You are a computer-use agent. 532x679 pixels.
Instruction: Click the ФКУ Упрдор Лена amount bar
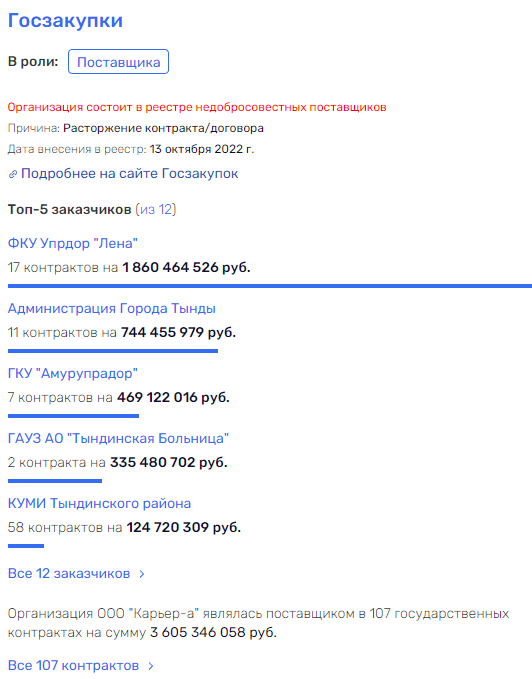click(270, 286)
